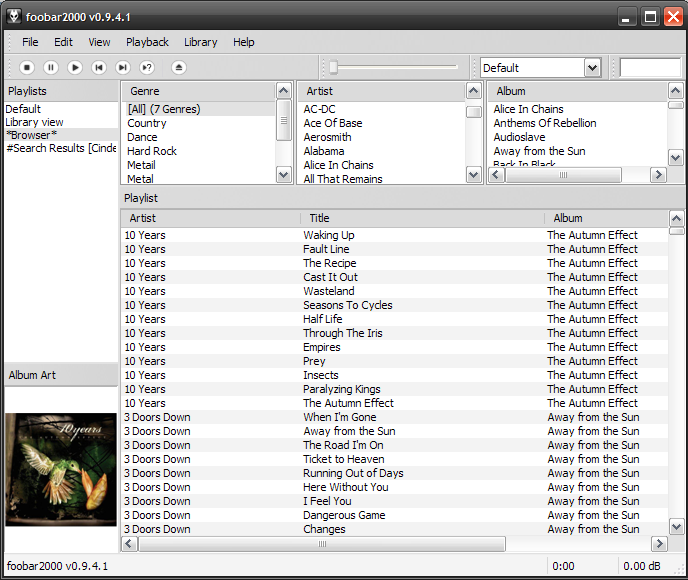The image size is (688, 580).
Task: Select track When I'm Gone
Action: (394, 417)
